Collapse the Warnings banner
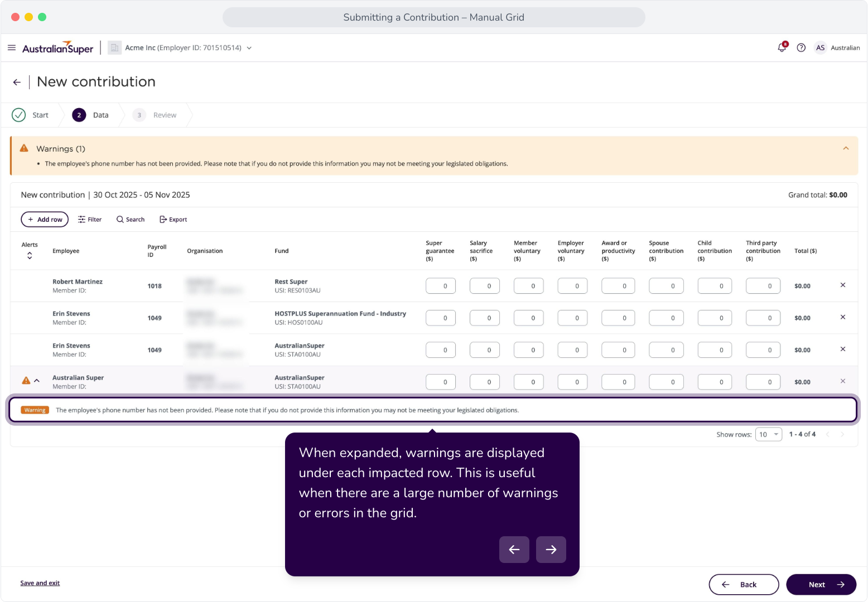 coord(846,148)
